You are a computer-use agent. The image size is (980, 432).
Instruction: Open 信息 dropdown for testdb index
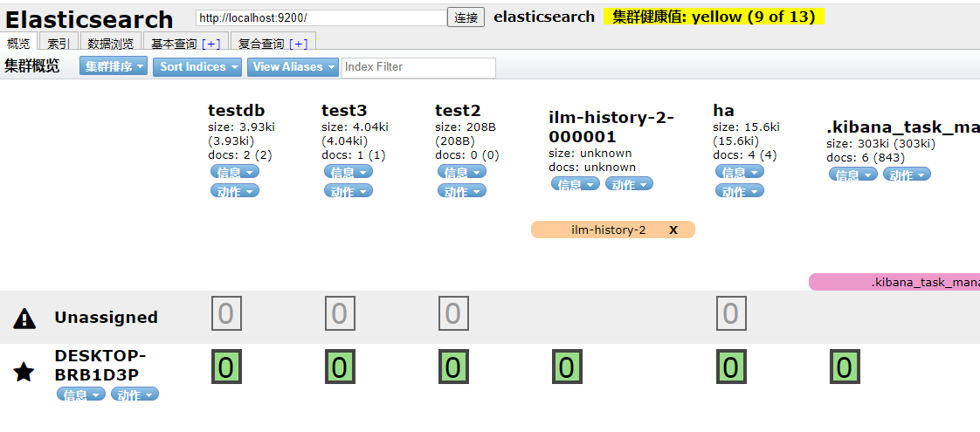click(234, 172)
